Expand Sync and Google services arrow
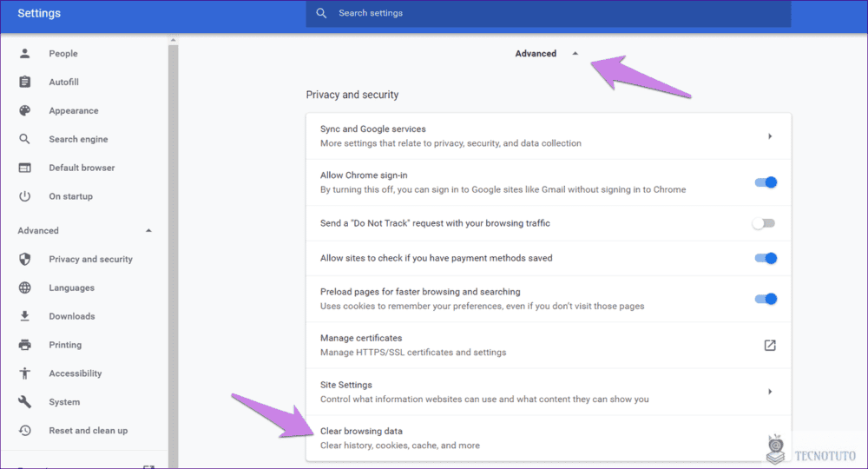The height and width of the screenshot is (469, 868). [x=769, y=136]
